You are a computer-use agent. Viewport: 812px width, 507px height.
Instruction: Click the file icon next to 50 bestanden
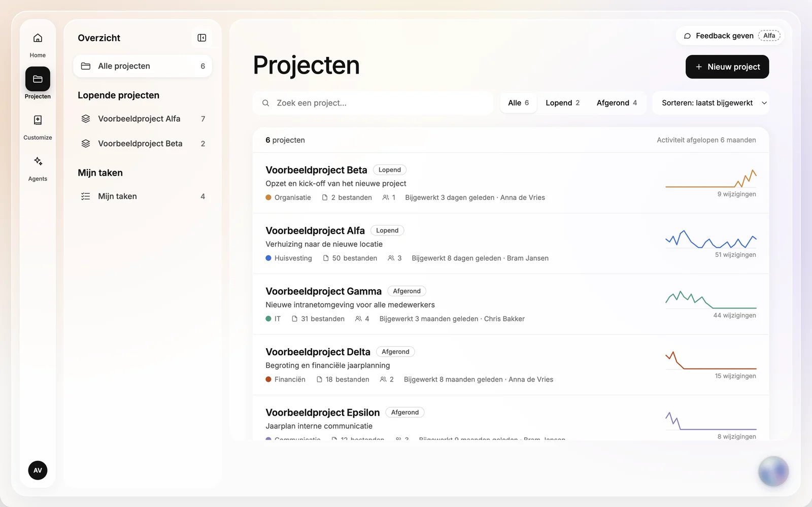click(x=326, y=258)
